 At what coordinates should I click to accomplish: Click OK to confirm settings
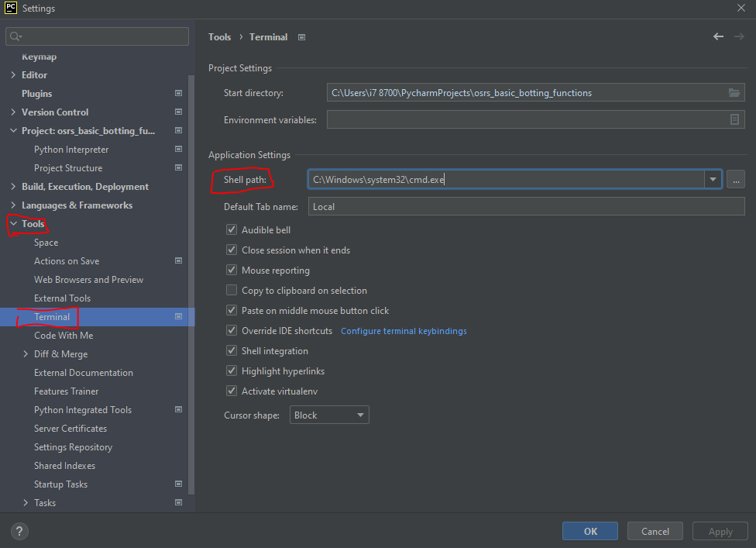tap(590, 531)
